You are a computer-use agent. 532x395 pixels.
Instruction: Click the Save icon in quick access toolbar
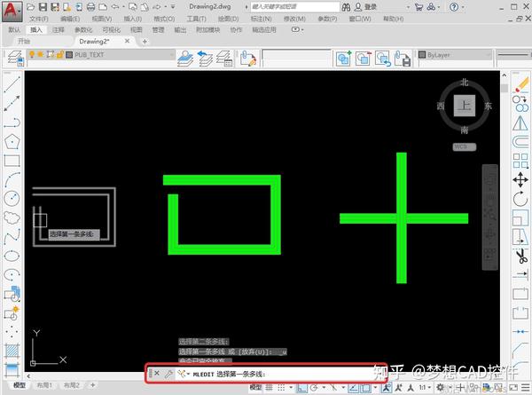click(x=43, y=7)
